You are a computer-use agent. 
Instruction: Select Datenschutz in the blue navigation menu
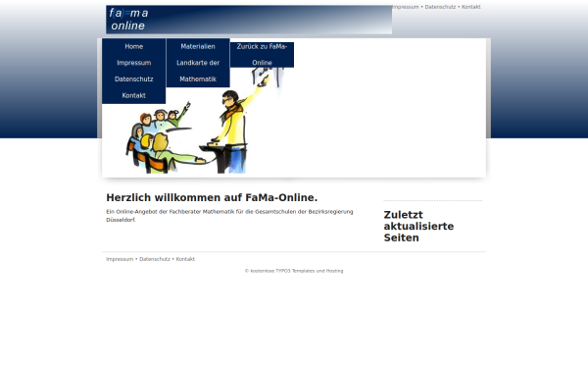[134, 79]
